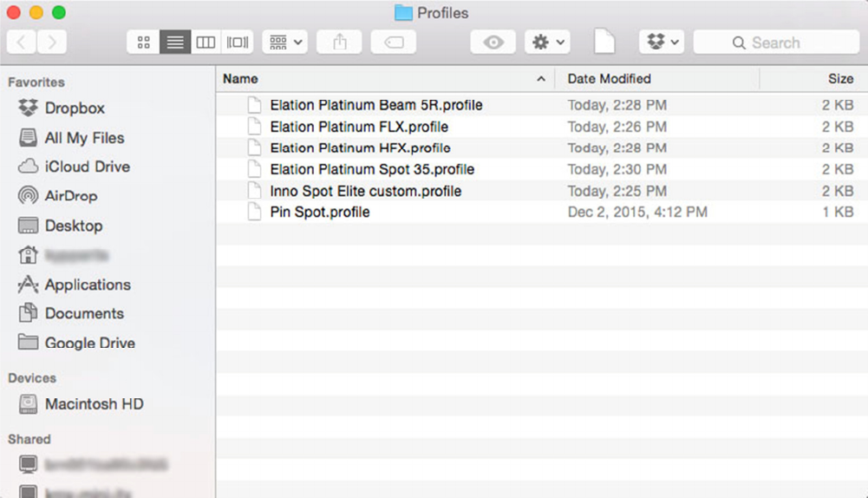This screenshot has width=868, height=498.
Task: Sort by the Date Modified column header
Action: (x=657, y=79)
